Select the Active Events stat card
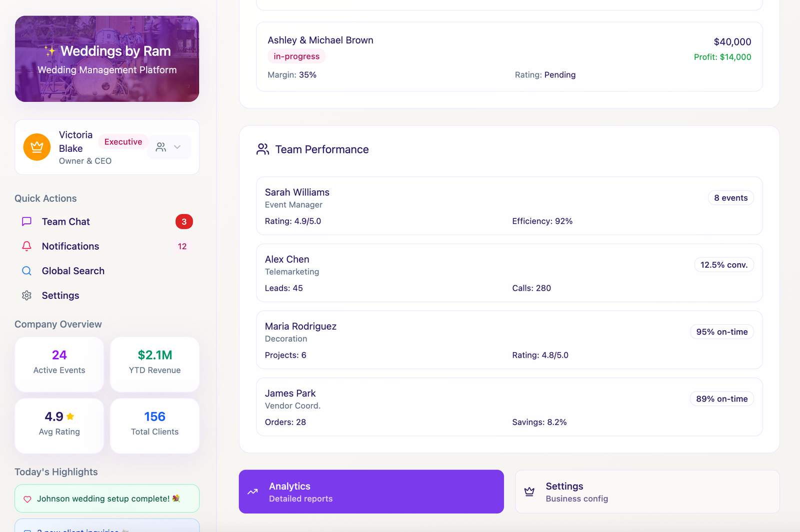The width and height of the screenshot is (800, 532). (x=59, y=364)
